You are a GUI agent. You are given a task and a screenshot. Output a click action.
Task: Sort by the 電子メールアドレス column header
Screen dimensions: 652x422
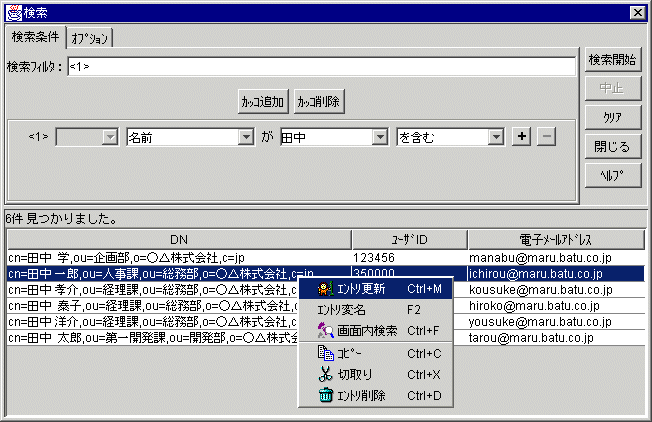coord(556,239)
